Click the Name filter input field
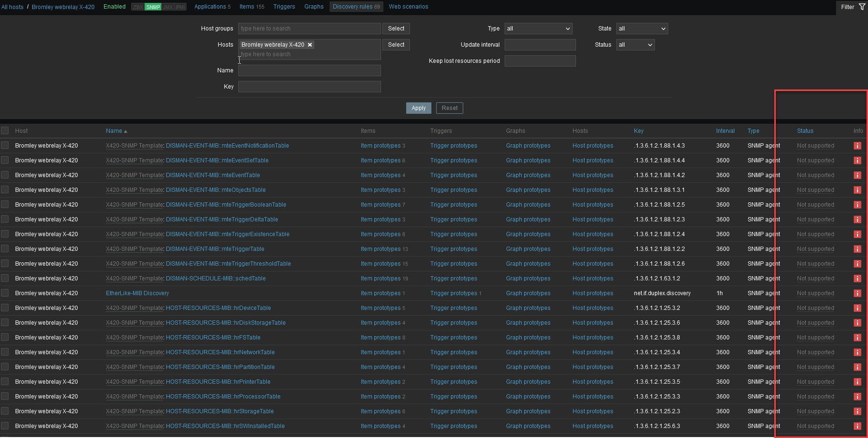This screenshot has width=868, height=438. tap(310, 70)
